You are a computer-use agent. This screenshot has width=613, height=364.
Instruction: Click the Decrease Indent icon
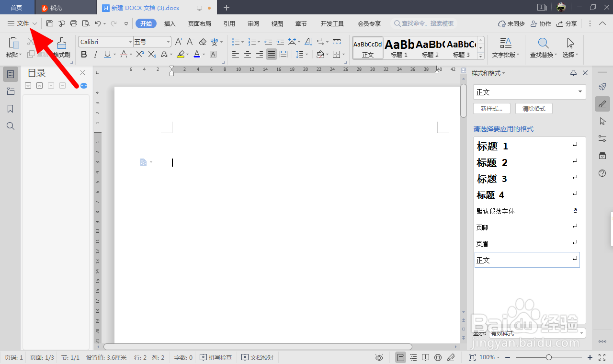268,42
